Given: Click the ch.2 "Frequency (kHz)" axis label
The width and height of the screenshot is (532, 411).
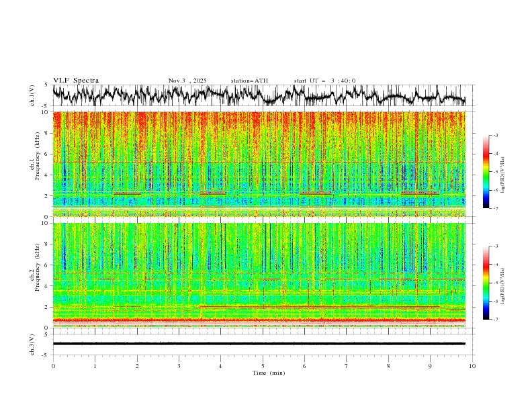Looking at the screenshot, I should coord(38,267).
